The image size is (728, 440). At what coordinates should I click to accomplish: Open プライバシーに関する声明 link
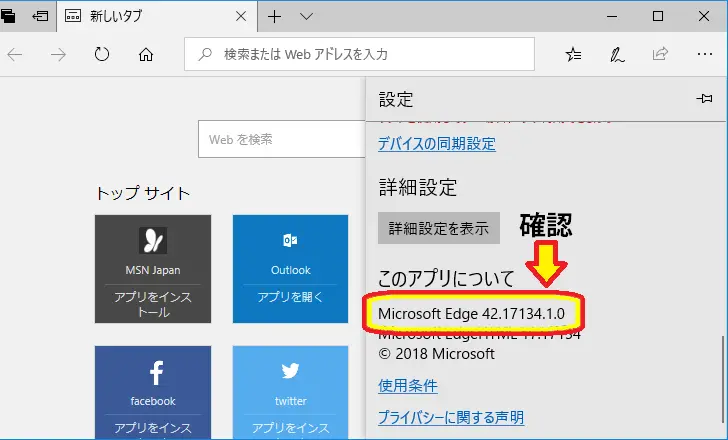(x=451, y=417)
